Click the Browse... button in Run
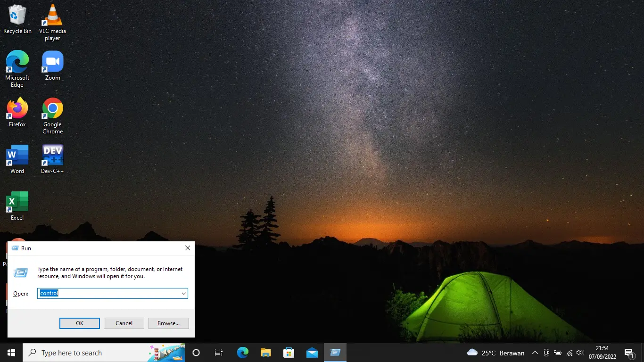 169,323
